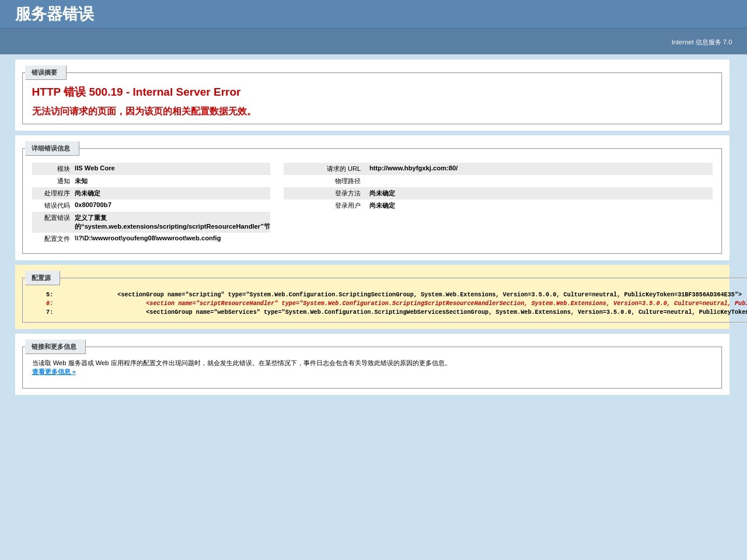Click the Internet 信息服务 7.0 label
The height and width of the screenshot is (560, 747).
(x=701, y=42)
